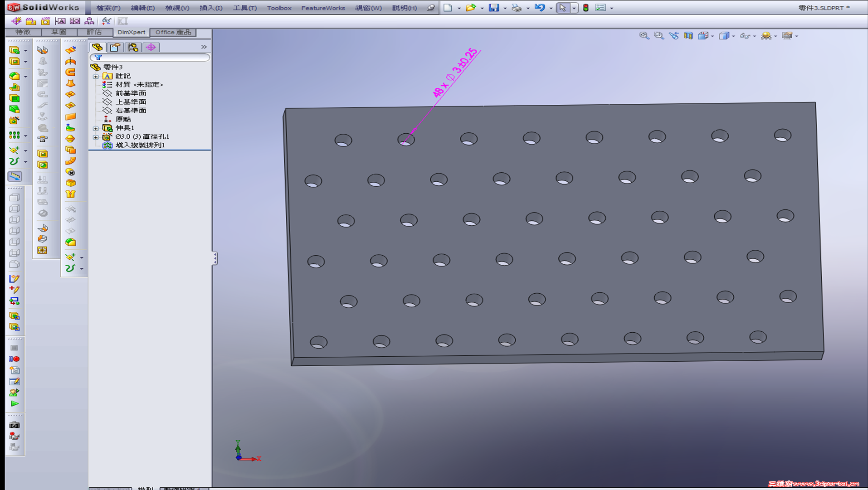
Task: Open the 視窗(W) menu
Action: tap(368, 8)
